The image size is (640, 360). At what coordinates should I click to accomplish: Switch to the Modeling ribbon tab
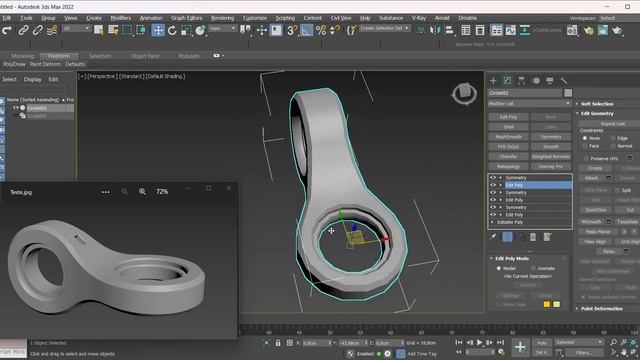tap(22, 56)
